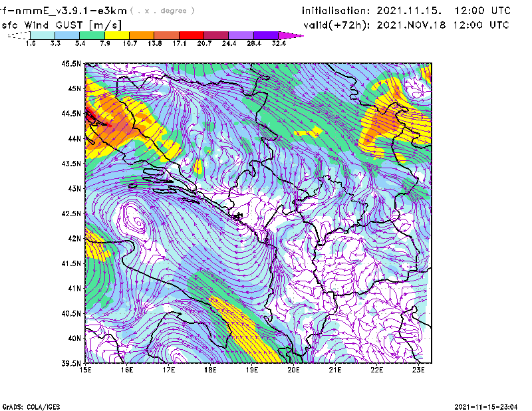Click the legend value 20.7
This screenshot has height=411, width=532.
[204, 43]
